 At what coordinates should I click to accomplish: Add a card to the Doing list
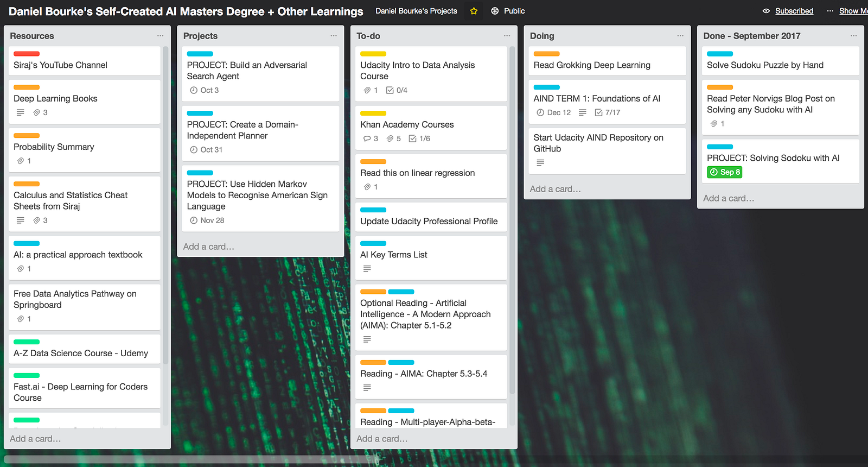555,189
